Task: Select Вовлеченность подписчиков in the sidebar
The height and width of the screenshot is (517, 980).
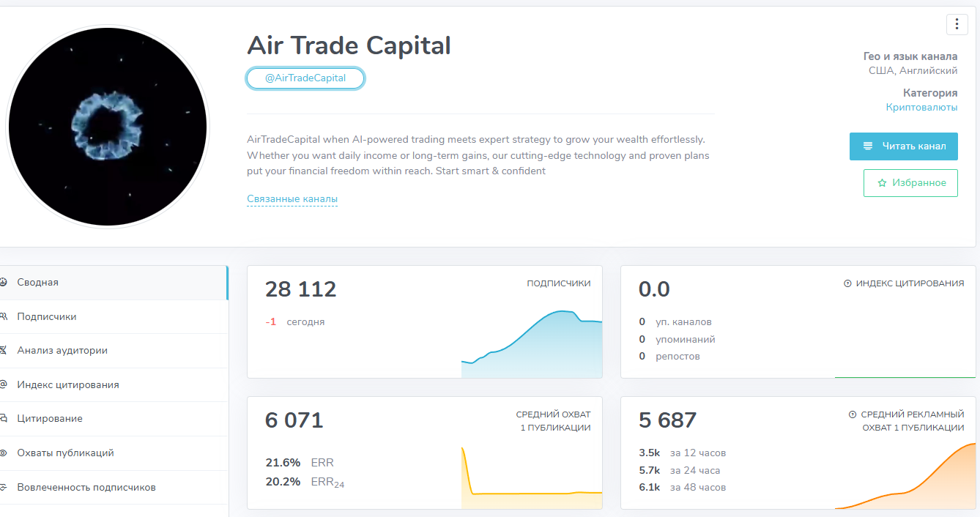Action: click(86, 487)
